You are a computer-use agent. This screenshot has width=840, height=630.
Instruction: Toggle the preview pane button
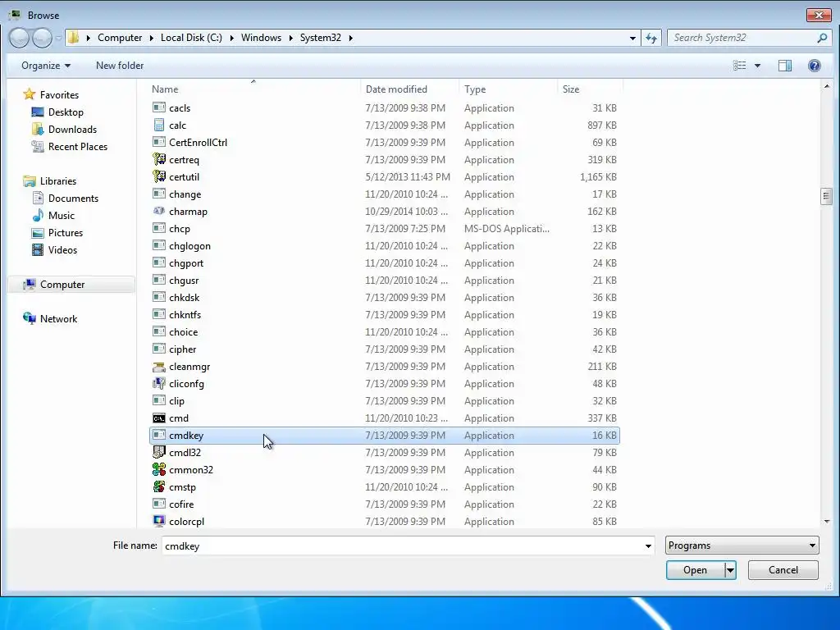click(785, 66)
